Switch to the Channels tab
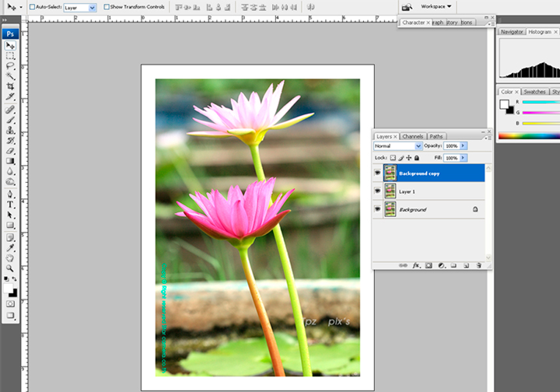Viewport: 560px width, 392px height. [x=412, y=136]
